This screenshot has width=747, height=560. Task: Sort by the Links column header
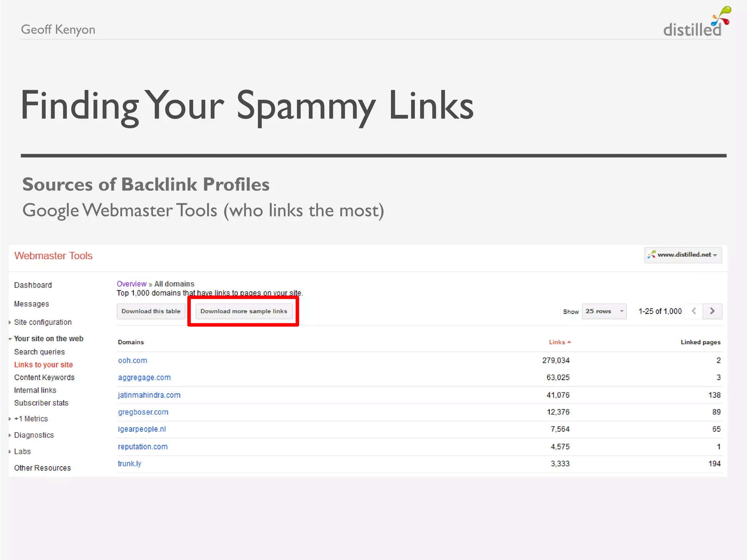(560, 342)
